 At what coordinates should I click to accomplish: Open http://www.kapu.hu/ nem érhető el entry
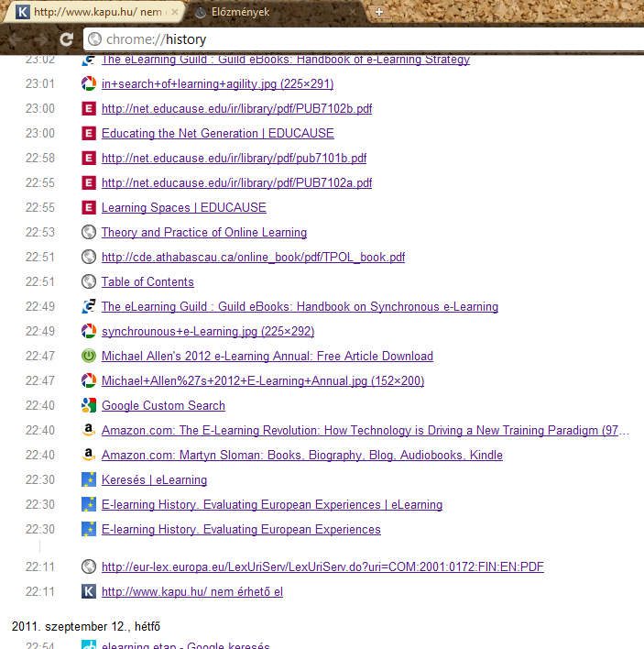[x=192, y=592]
